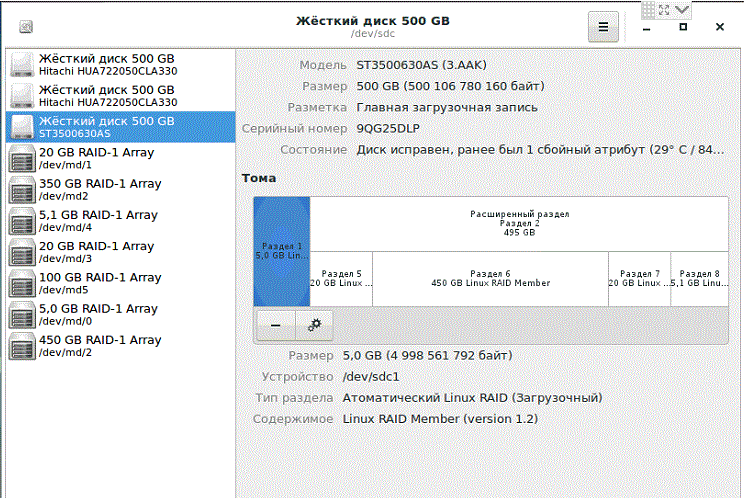Select the 5,1 GB RAID-1 Array
This screenshot has width=744, height=498.
(x=121, y=221)
